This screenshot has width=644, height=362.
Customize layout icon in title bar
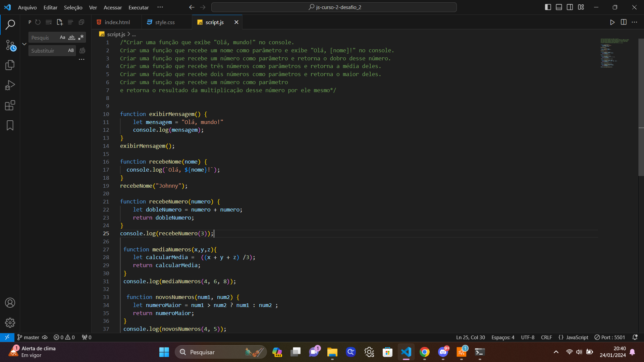coord(581,7)
